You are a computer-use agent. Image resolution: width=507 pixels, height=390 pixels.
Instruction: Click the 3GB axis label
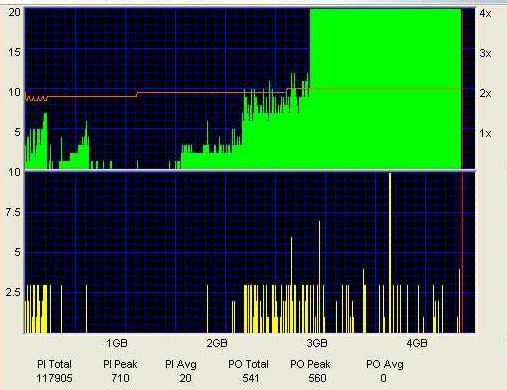317,343
